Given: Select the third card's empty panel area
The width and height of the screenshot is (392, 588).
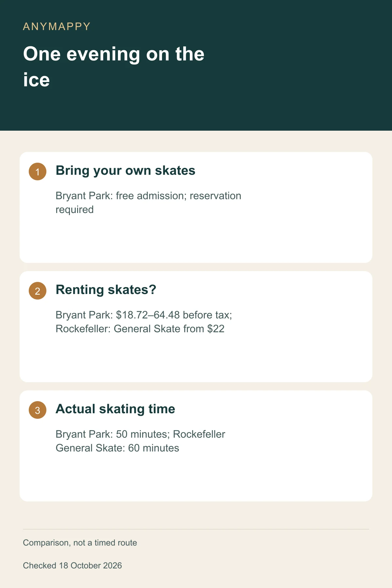Looking at the screenshot, I should tap(196, 477).
